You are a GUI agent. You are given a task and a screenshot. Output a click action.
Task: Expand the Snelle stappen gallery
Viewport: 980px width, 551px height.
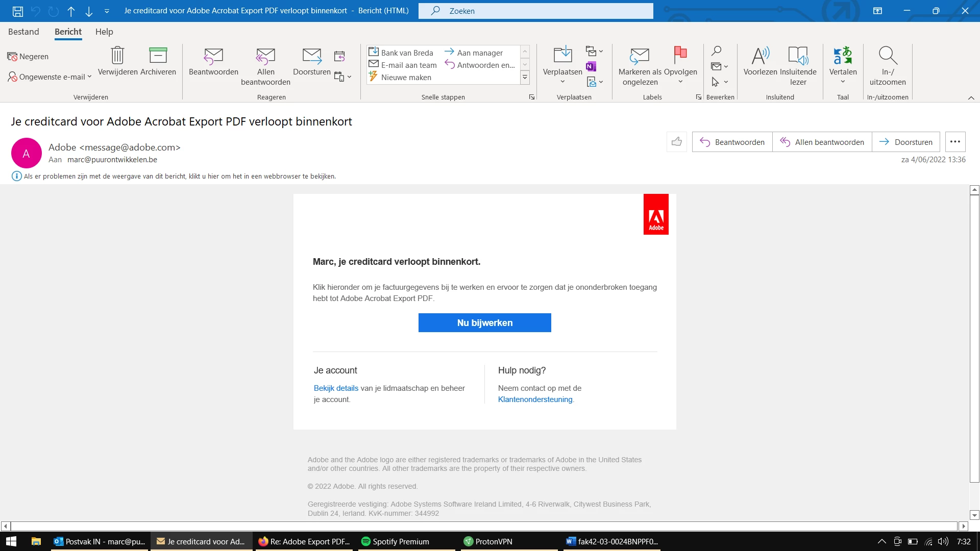coord(525,78)
